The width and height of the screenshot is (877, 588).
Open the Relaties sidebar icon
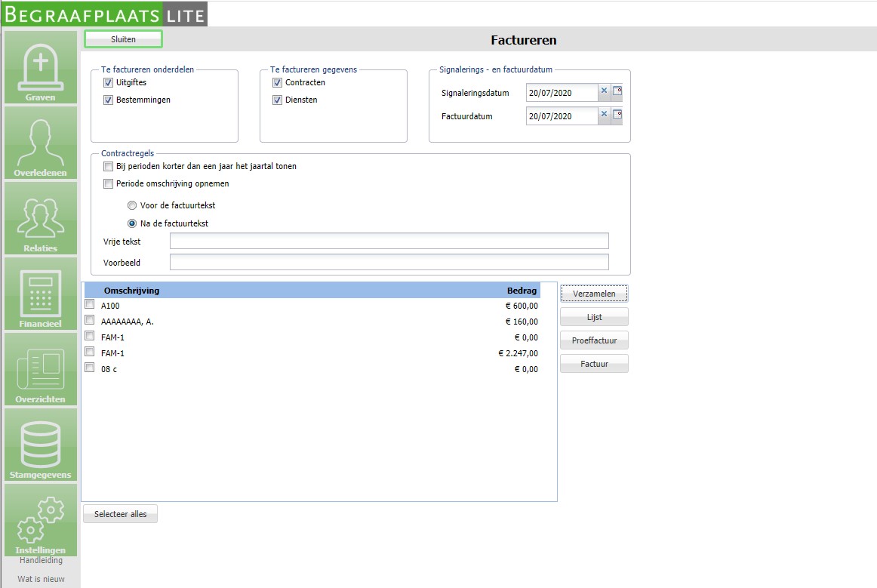point(40,218)
